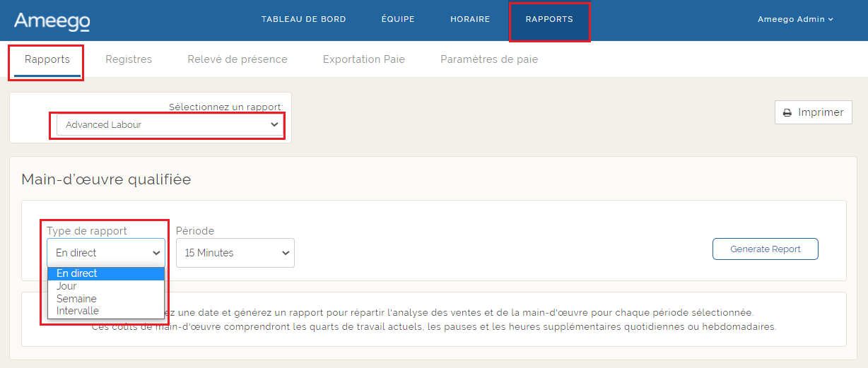Expand the Sélectionnez un rapport dropdown
The height and width of the screenshot is (368, 868).
(x=170, y=125)
